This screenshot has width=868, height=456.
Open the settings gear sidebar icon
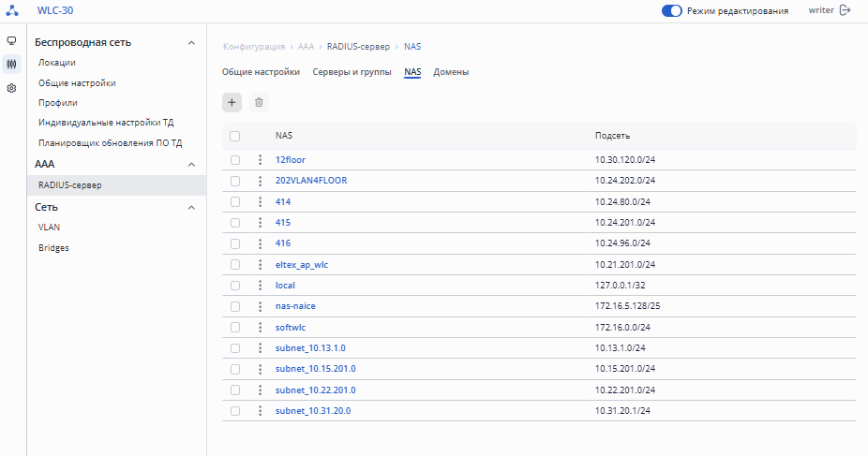pos(11,88)
